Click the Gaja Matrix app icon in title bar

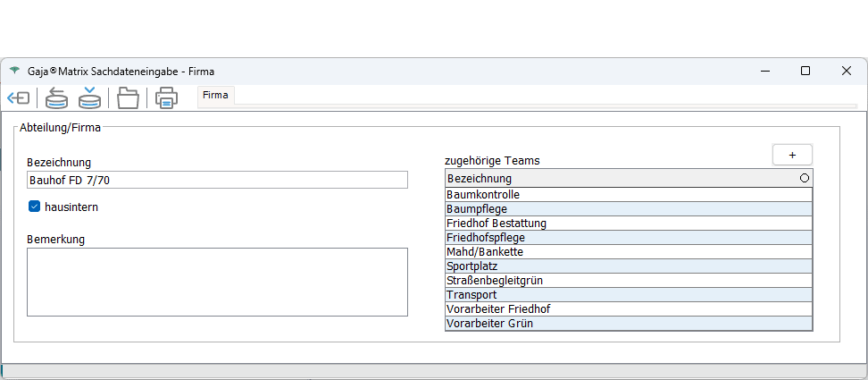(x=14, y=71)
